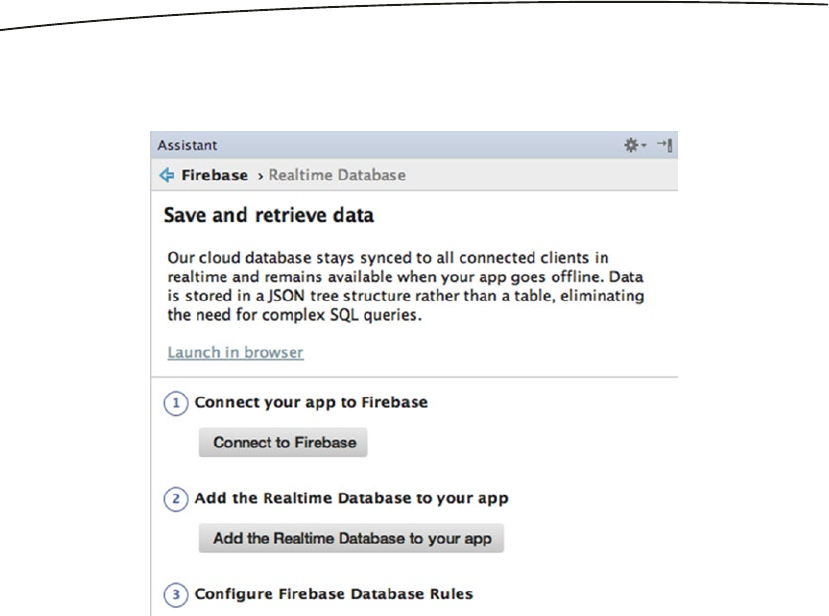Hide the Assistant panel using the arrow icon

click(665, 145)
